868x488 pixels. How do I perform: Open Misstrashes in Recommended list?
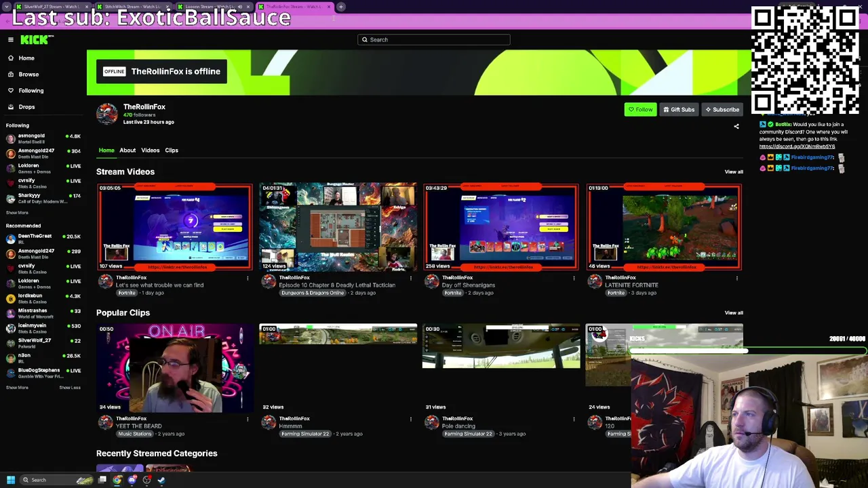(x=43, y=313)
